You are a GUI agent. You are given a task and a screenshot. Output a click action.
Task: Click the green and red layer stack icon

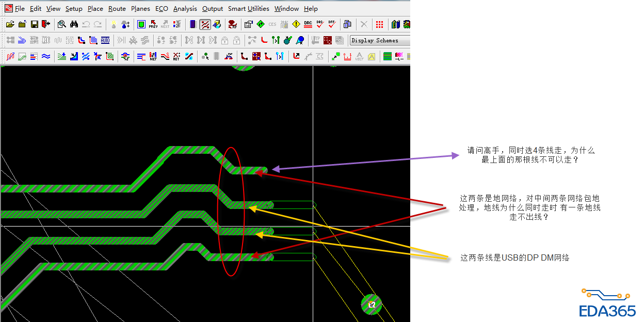click(388, 56)
